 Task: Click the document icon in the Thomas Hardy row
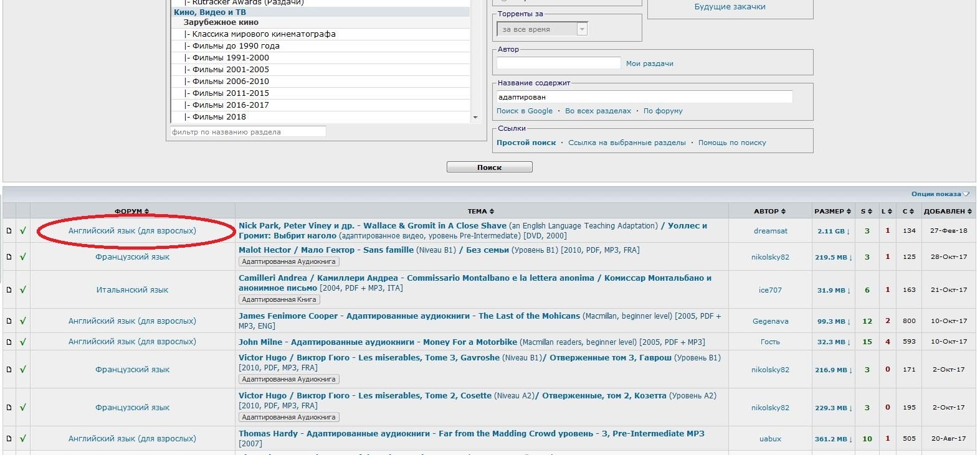[9, 439]
